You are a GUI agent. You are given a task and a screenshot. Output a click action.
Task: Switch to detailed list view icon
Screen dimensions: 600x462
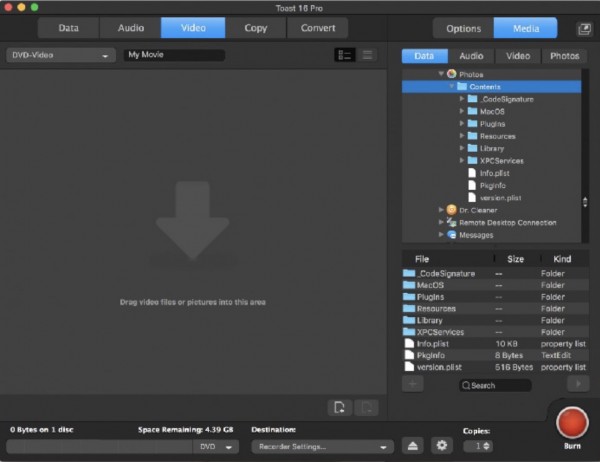pyautogui.click(x=345, y=55)
